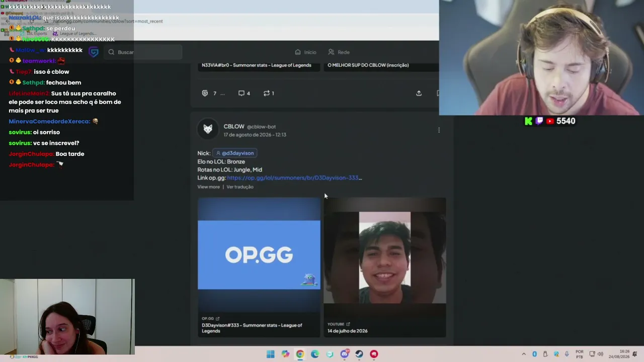Click Ver tradução under the post
The height and width of the screenshot is (362, 644).
point(240,187)
